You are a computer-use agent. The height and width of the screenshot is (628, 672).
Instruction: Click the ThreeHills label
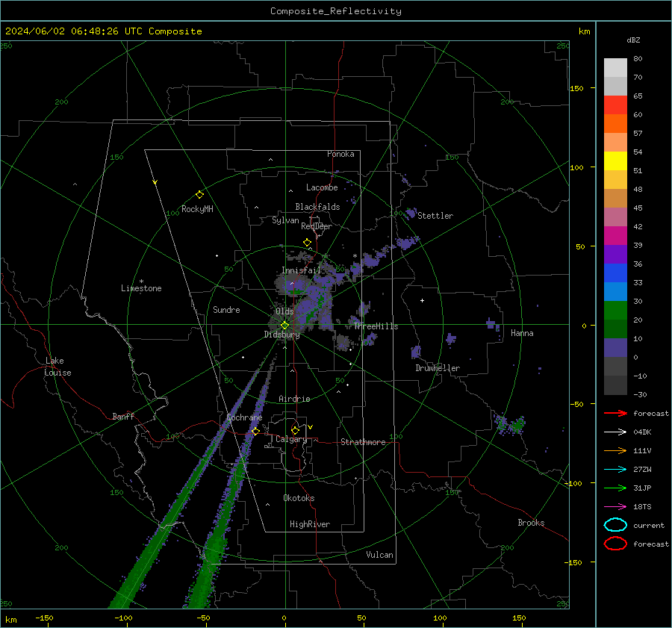click(x=376, y=326)
